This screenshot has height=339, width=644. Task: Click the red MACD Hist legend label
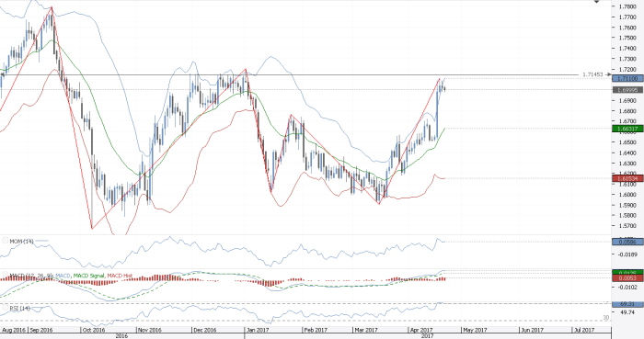120,276
